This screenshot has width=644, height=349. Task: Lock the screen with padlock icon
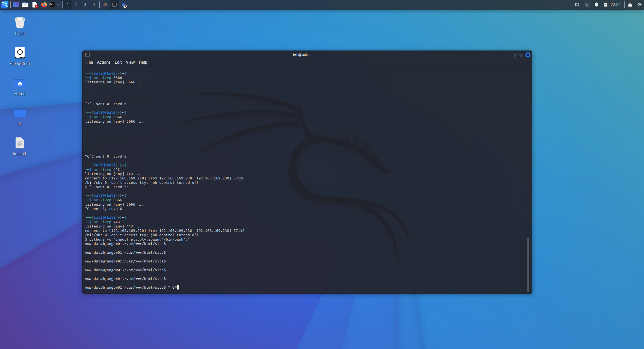tap(630, 5)
